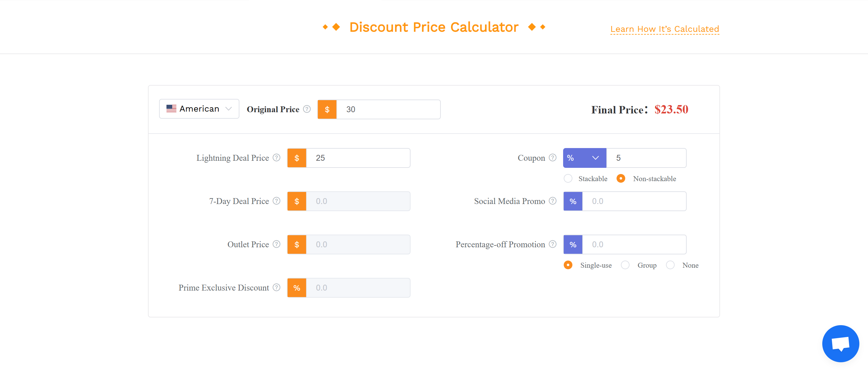Select the Non-stackable radio button
868x374 pixels.
pyautogui.click(x=621, y=178)
